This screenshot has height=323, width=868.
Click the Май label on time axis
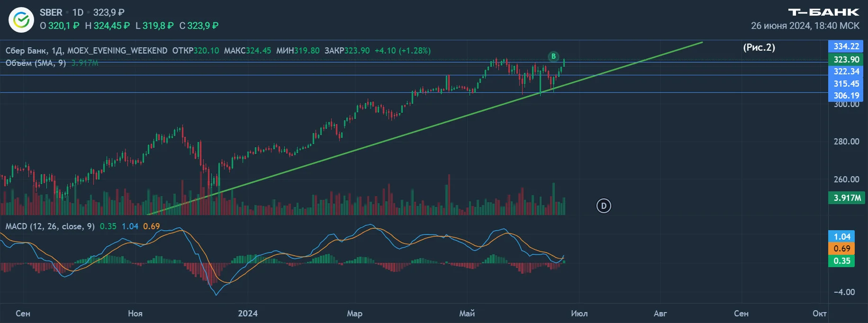(467, 314)
